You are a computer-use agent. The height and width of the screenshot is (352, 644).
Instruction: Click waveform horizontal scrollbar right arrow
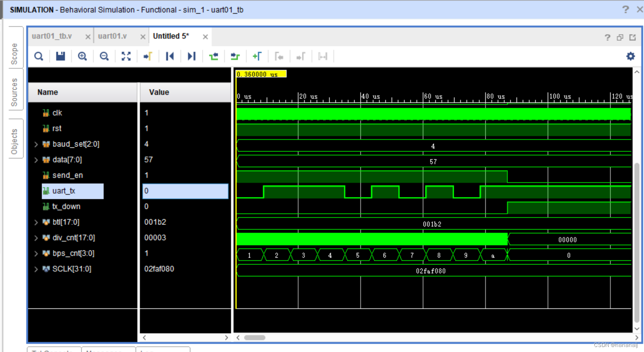pyautogui.click(x=637, y=337)
